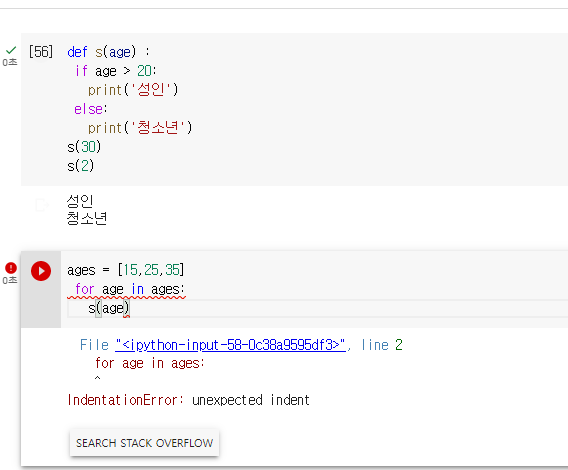Click the 'else:' code line
This screenshot has height=470, width=568.
point(91,109)
